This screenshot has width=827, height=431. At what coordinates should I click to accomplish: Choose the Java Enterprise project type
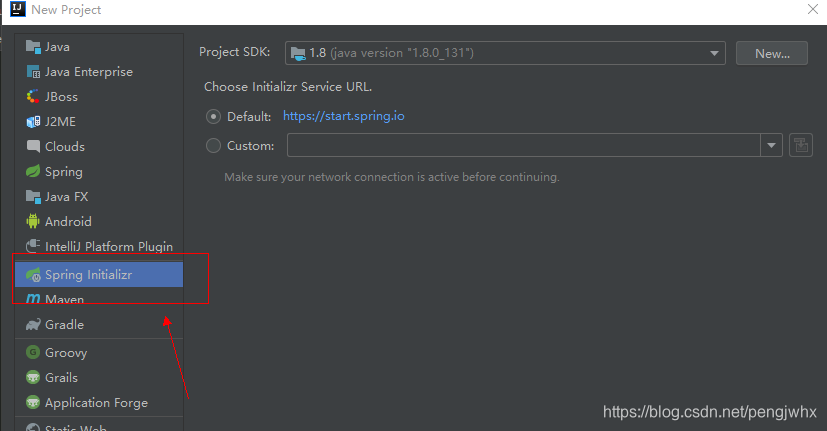coord(99,72)
